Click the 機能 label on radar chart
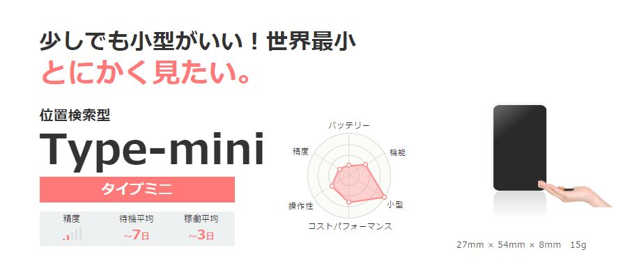 pyautogui.click(x=397, y=152)
